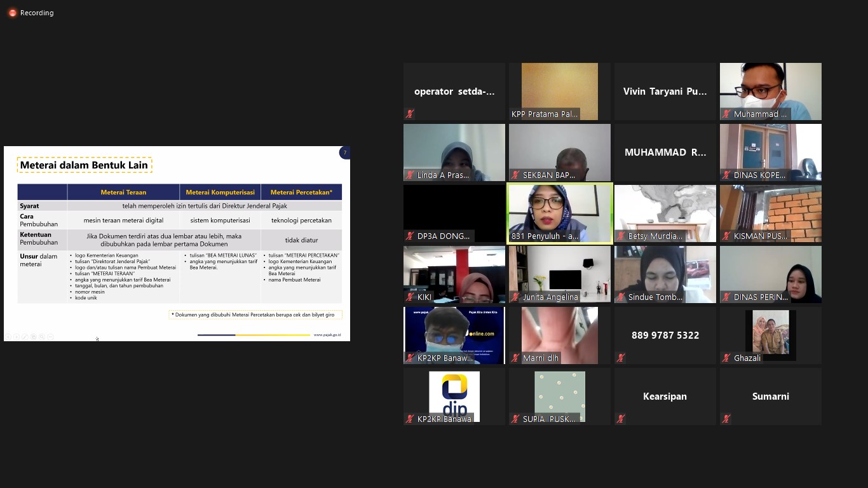868x488 pixels.
Task: Click the www.pajak.go.id link on slide
Action: pyautogui.click(x=327, y=335)
